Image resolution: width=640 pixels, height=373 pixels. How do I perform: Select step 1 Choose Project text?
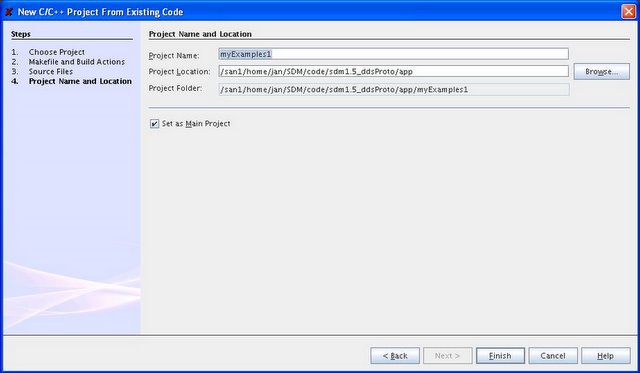click(x=57, y=52)
